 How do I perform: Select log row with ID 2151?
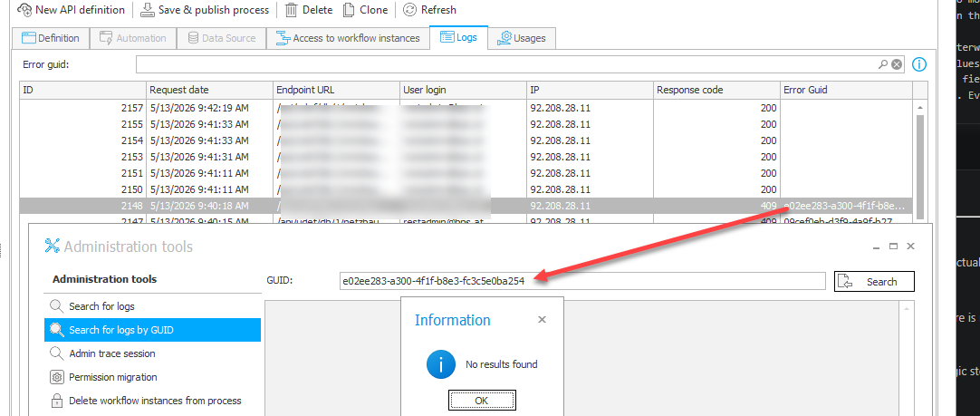(x=466, y=173)
